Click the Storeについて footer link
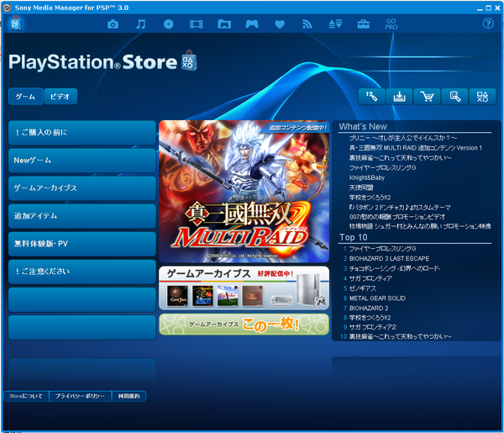Screen dimensions: 504x433 coord(26,396)
